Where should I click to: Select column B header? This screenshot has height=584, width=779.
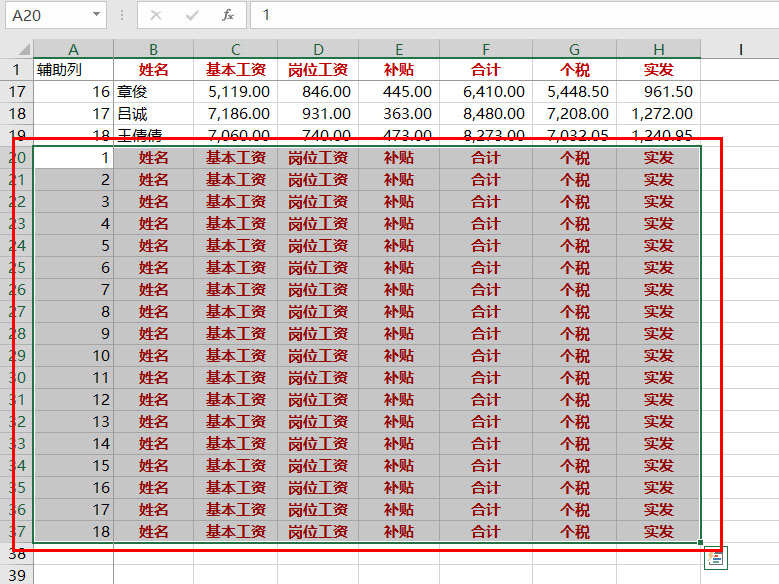point(154,49)
